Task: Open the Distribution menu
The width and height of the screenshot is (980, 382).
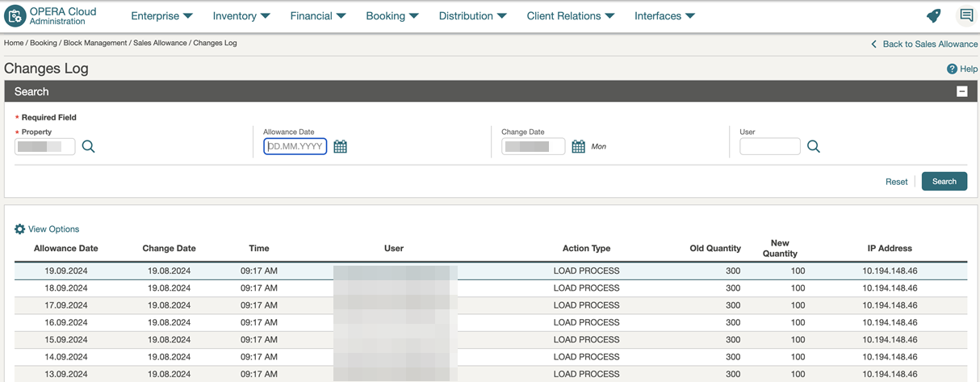Action: [x=473, y=15]
